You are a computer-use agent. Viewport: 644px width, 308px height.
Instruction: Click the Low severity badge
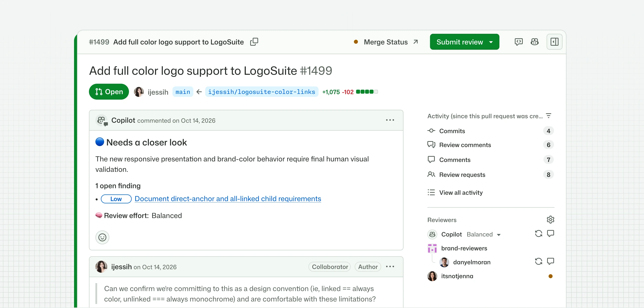click(x=116, y=199)
